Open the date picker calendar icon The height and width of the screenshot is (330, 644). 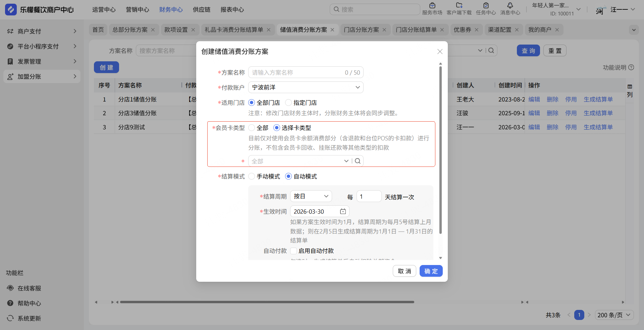pyautogui.click(x=343, y=211)
